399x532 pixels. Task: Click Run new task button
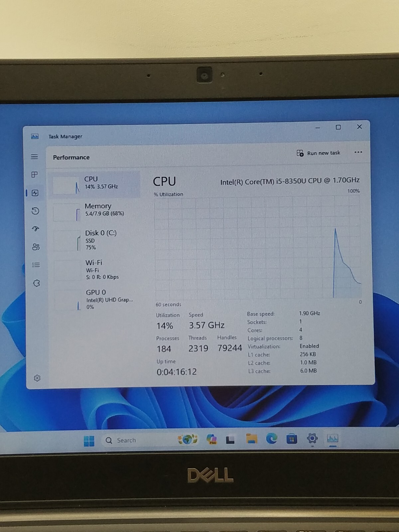[x=319, y=153]
